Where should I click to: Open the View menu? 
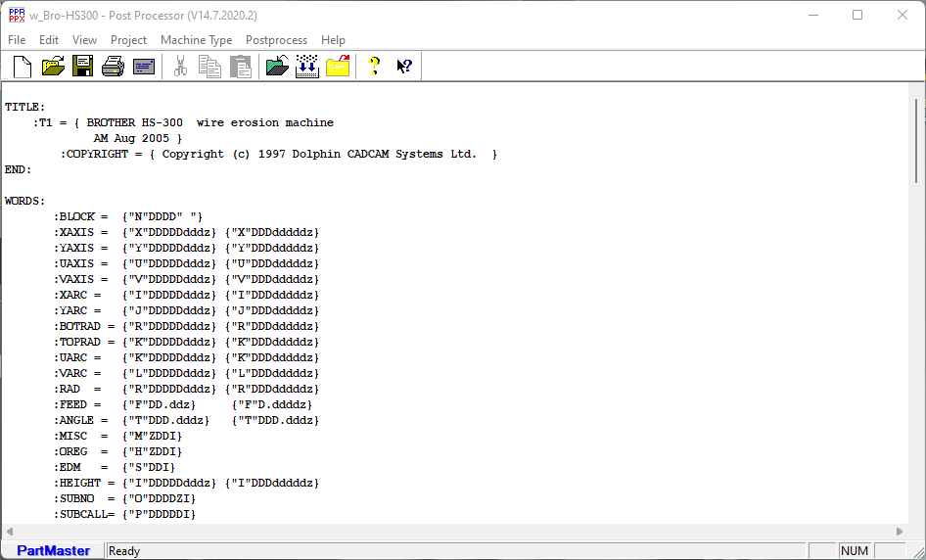[84, 40]
